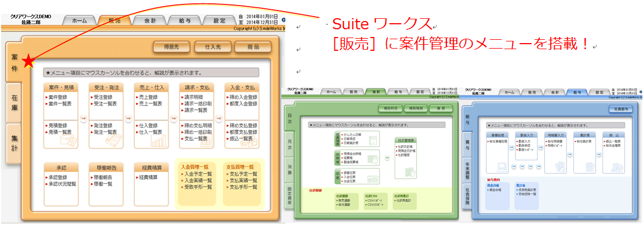
Task: Select 販売 tab in orange sales window
Action: tap(115, 20)
